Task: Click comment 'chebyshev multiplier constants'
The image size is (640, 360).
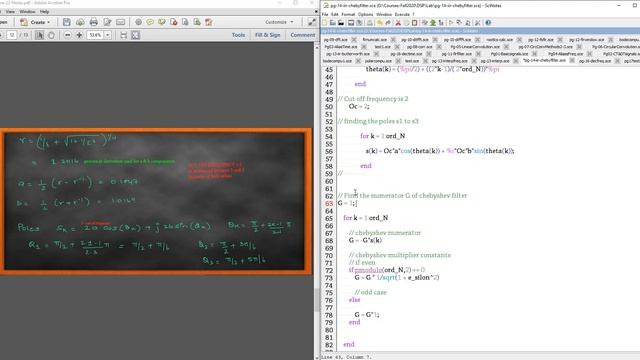Action: pos(400,255)
